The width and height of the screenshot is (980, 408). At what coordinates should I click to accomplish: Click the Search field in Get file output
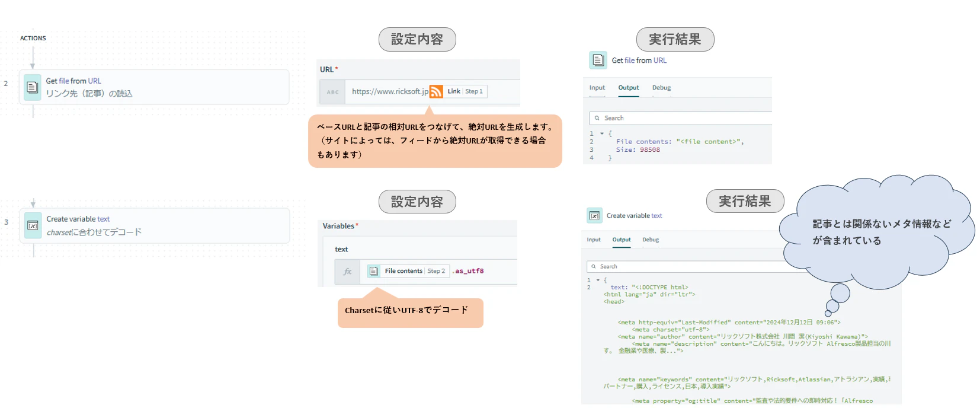681,118
